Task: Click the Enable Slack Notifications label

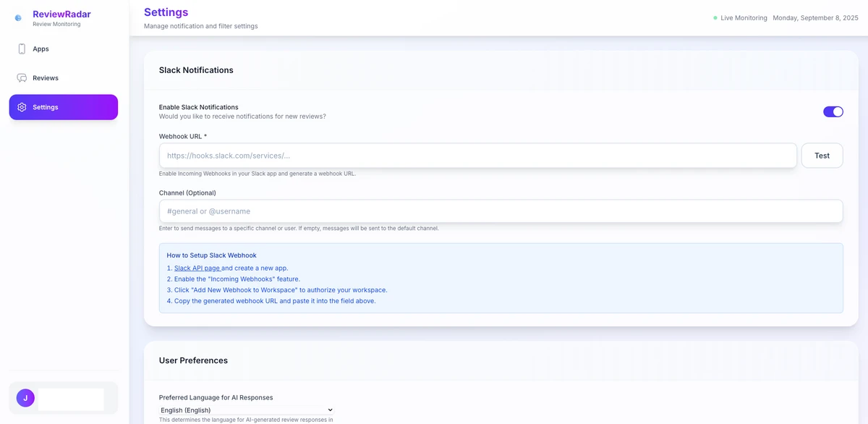Action: (199, 107)
